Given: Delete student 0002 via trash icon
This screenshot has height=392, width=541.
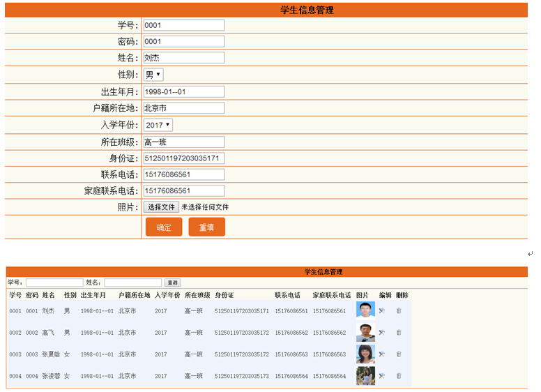Looking at the screenshot, I should 399,333.
